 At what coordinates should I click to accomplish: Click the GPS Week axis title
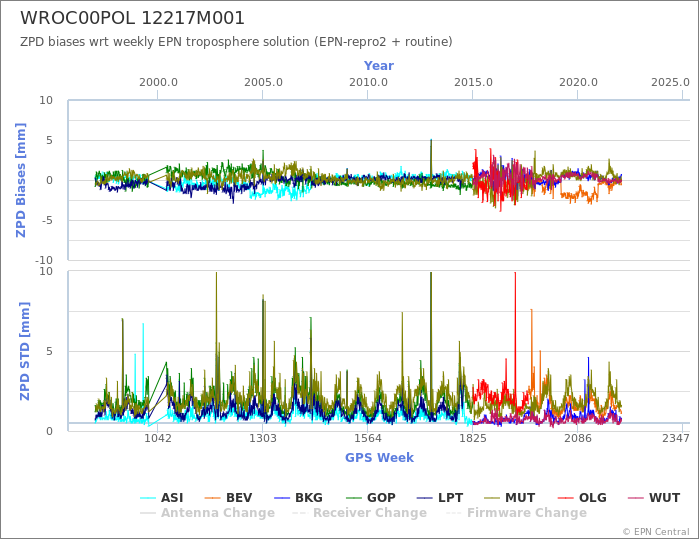point(379,457)
